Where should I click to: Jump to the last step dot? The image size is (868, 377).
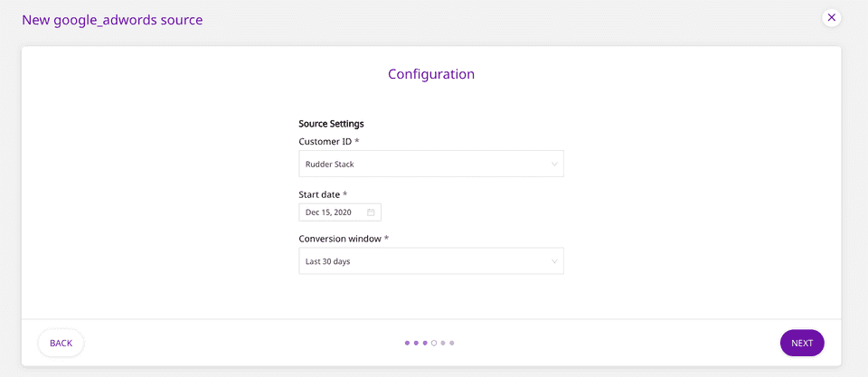(452, 344)
